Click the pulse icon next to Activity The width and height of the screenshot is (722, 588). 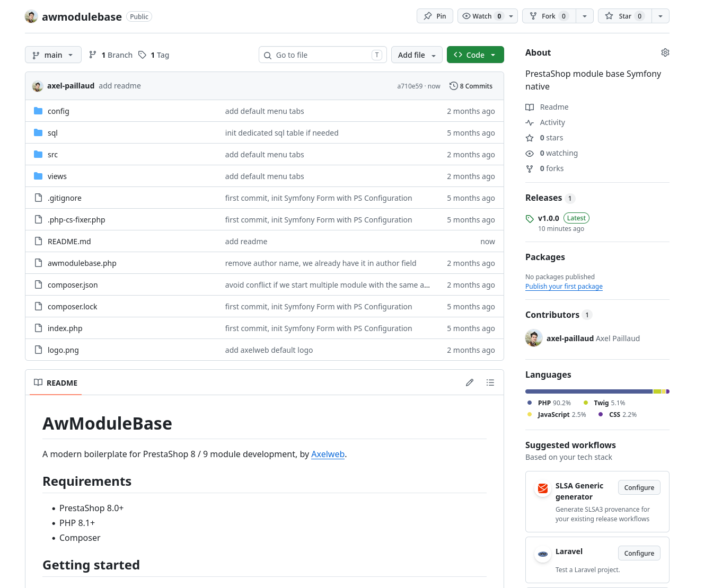point(530,122)
